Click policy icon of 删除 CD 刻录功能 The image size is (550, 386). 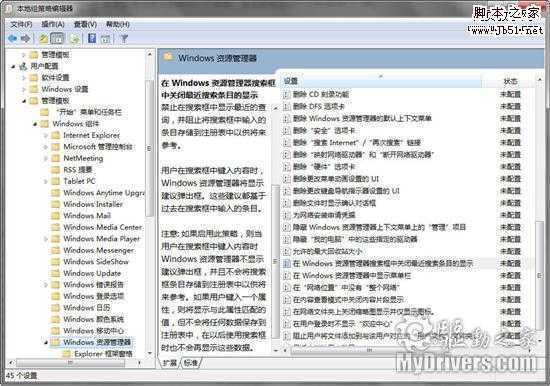click(287, 94)
